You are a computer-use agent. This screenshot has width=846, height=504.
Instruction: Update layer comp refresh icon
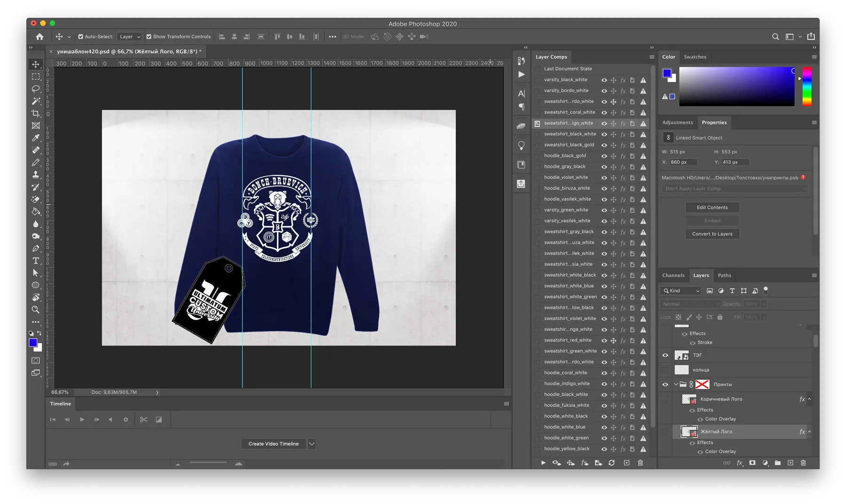(611, 463)
